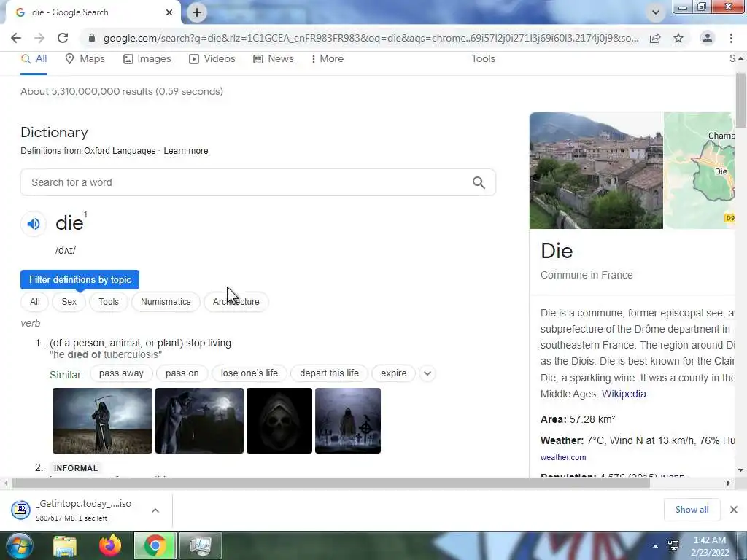Click the dictionary search magnifier icon
The width and height of the screenshot is (747, 560).
click(x=479, y=182)
